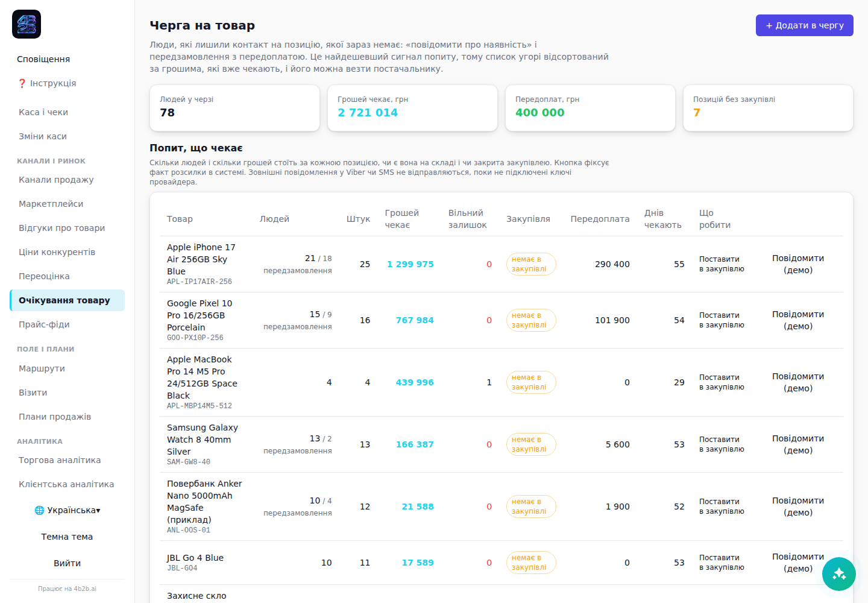Click Поставити в закупівлю for Anker powerbank
Image resolution: width=868 pixels, height=603 pixels.
722,507
